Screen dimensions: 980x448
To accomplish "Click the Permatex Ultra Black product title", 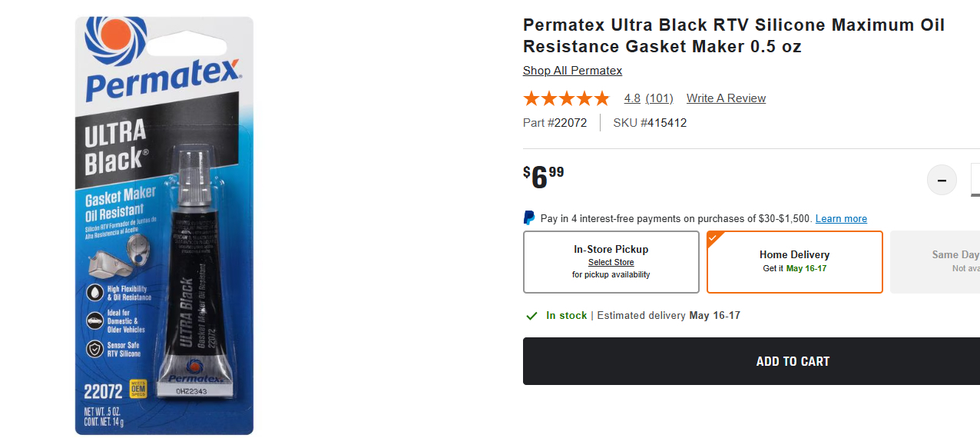I will 733,35.
